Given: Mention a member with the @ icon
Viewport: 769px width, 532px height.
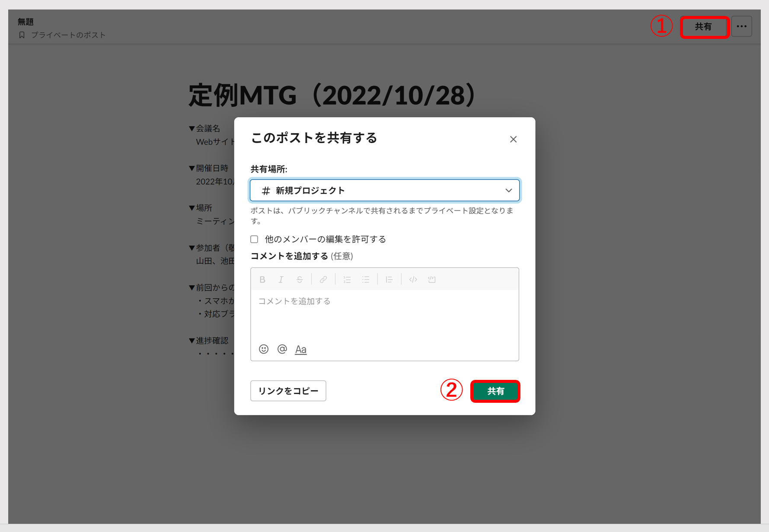Looking at the screenshot, I should 282,349.
